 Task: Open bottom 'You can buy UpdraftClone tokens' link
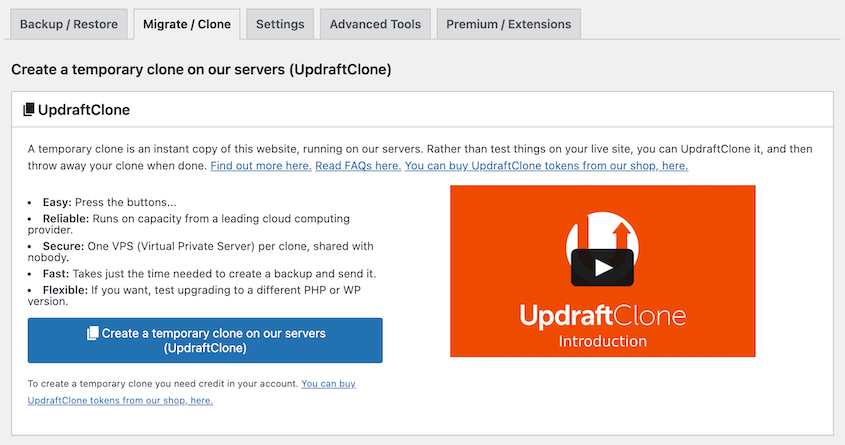click(x=191, y=392)
